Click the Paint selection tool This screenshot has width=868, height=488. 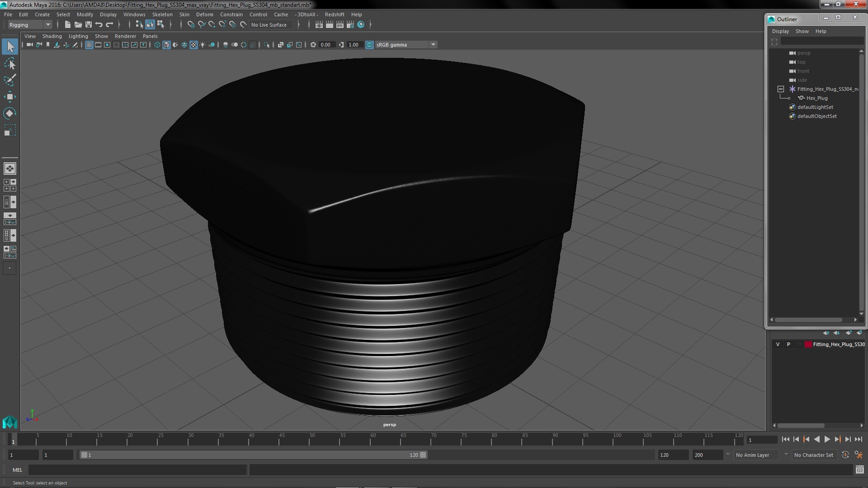9,80
